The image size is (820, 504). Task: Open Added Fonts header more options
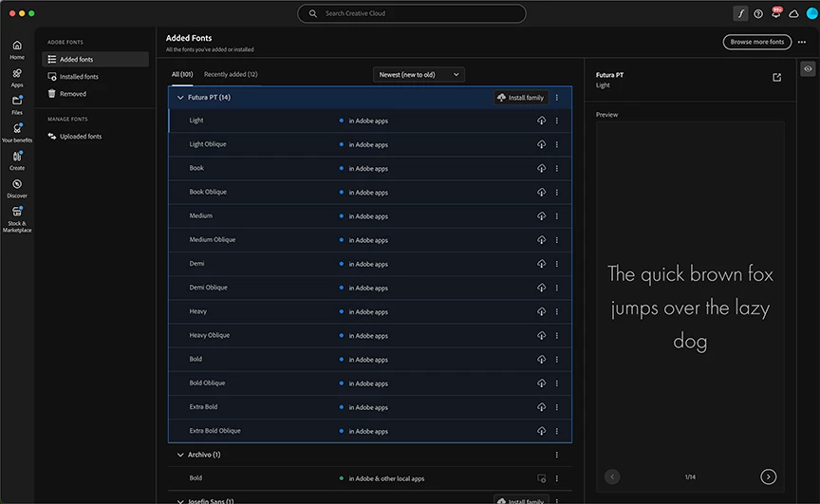[802, 42]
